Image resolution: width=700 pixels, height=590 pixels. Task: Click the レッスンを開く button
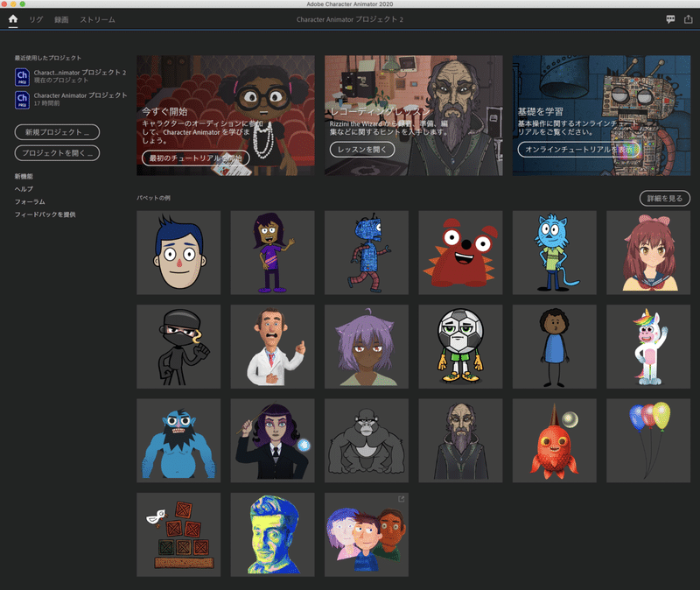pyautogui.click(x=362, y=150)
